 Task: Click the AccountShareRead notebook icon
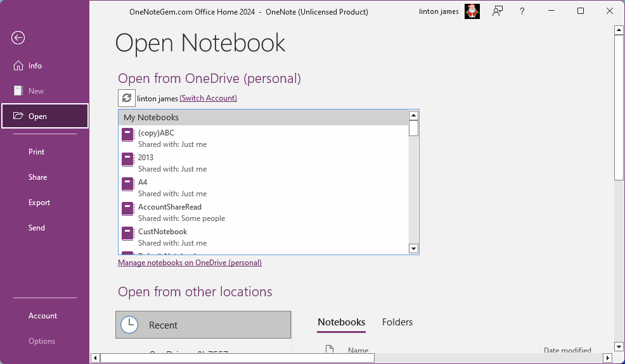pos(127,209)
